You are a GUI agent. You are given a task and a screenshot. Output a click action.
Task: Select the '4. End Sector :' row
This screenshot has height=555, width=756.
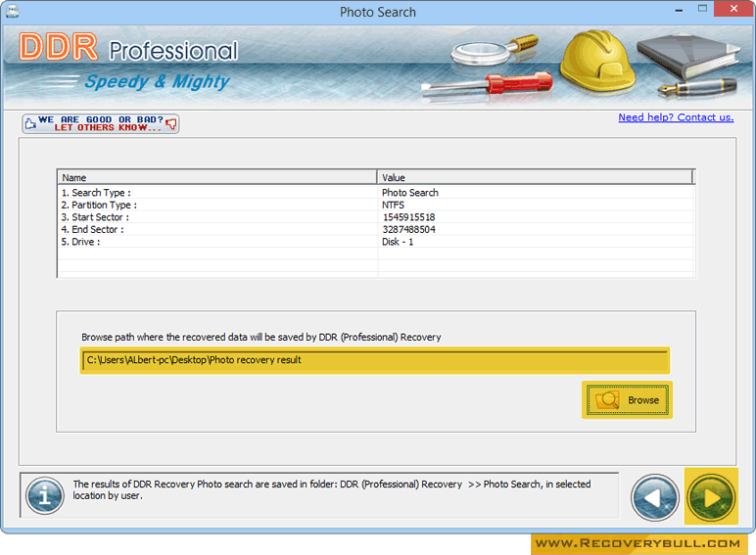coord(376,229)
